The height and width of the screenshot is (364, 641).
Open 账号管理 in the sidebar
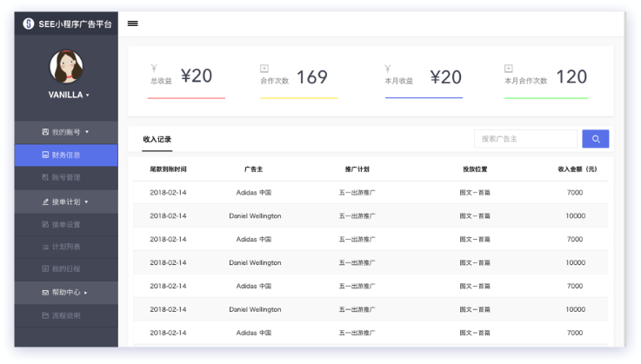[x=66, y=178]
